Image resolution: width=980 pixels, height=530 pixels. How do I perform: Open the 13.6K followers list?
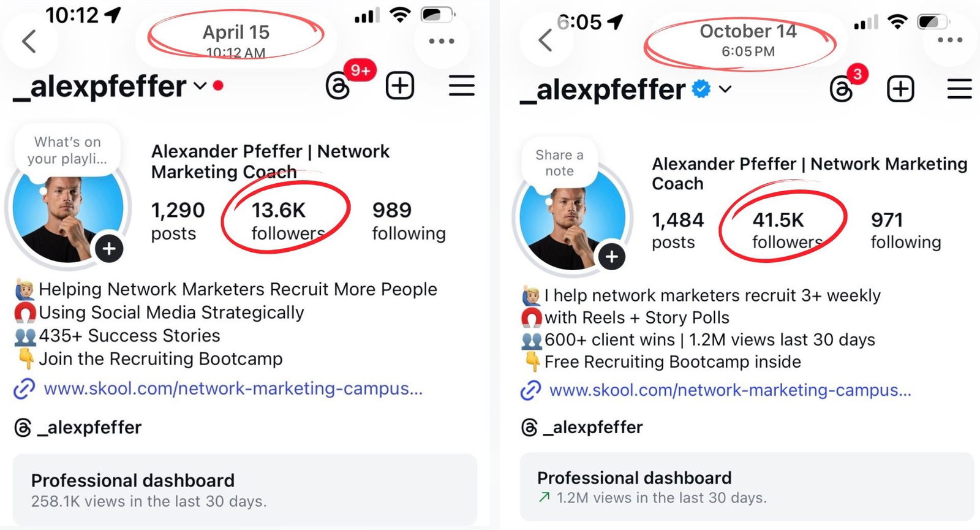pyautogui.click(x=287, y=221)
